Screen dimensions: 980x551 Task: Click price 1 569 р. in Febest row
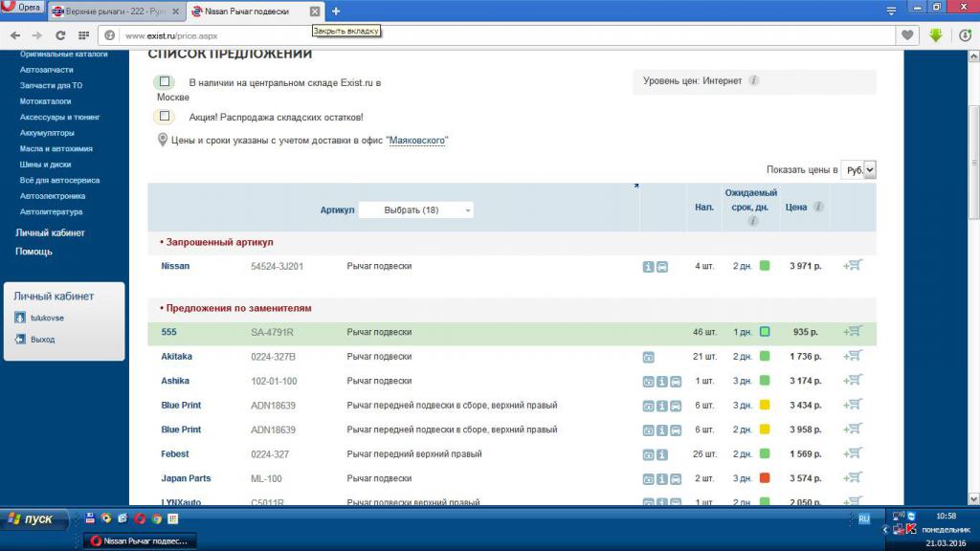pyautogui.click(x=806, y=453)
